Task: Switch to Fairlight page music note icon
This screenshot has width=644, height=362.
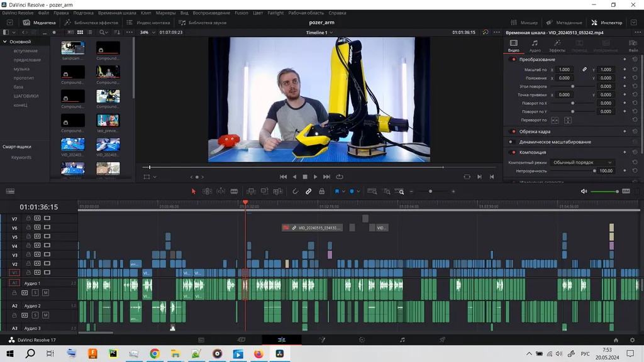Action: (402, 340)
